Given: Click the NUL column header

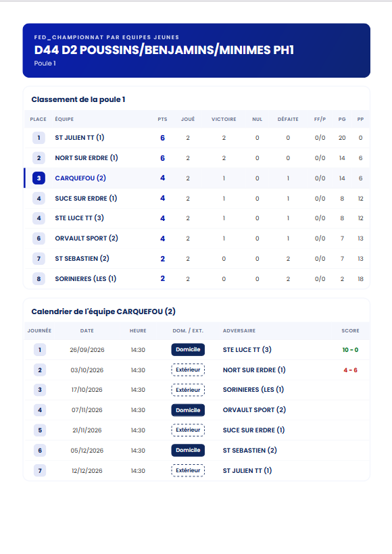Looking at the screenshot, I should 258,119.
